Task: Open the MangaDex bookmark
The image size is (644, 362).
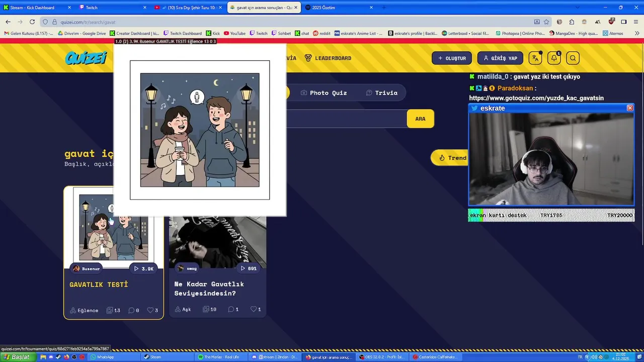Action: pos(574,33)
